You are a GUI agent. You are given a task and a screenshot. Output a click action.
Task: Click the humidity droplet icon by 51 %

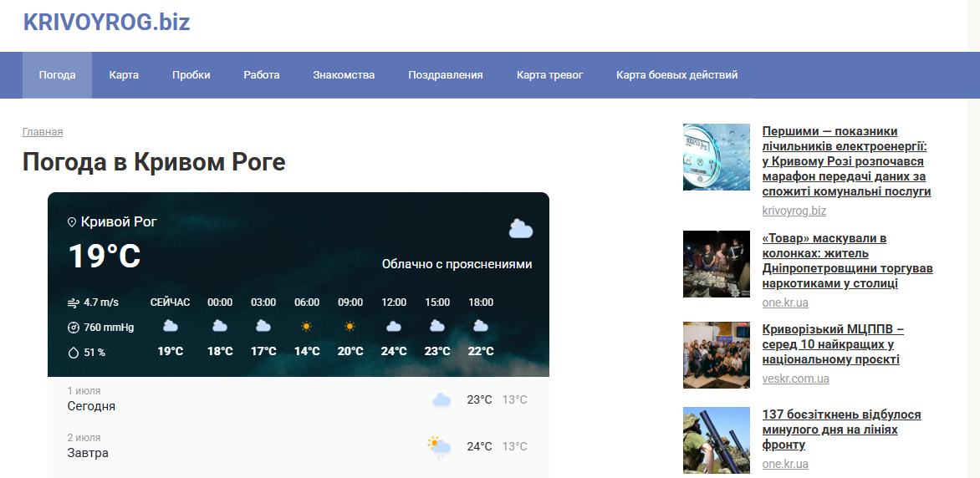(73, 353)
